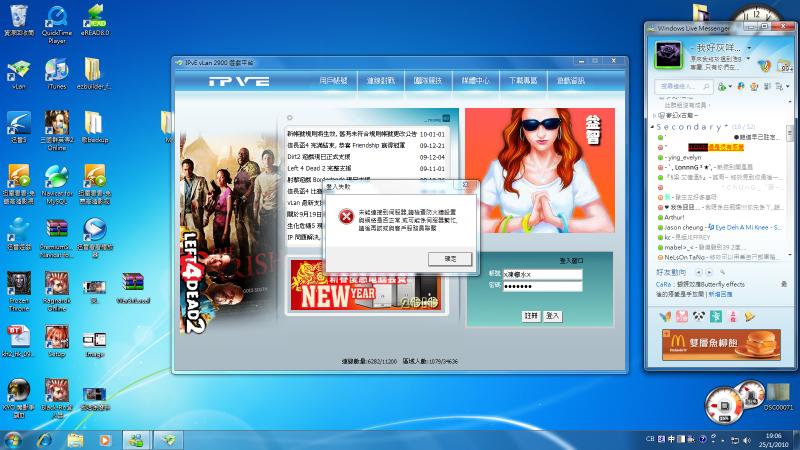Click the panda icon in Messenger bottom bar

698,316
